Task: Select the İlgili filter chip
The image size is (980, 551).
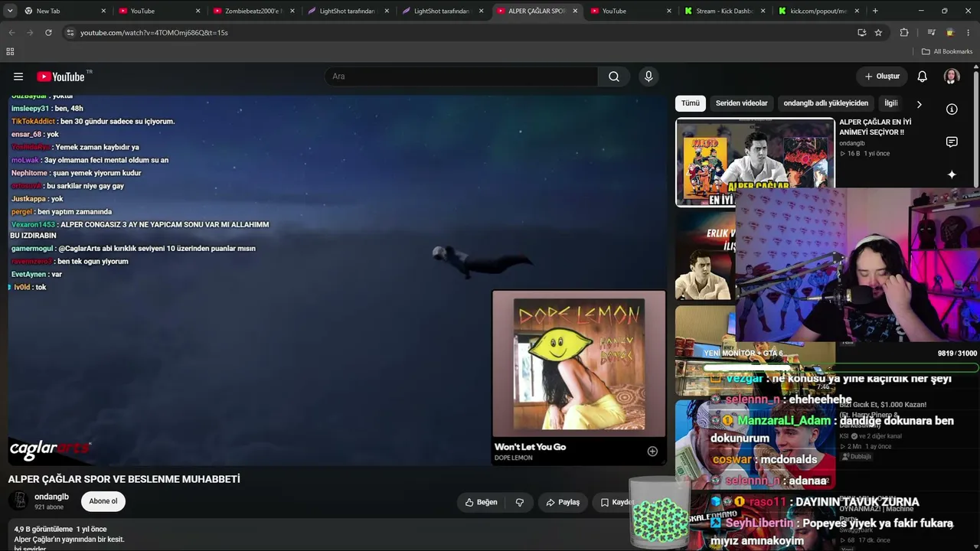Action: point(891,103)
